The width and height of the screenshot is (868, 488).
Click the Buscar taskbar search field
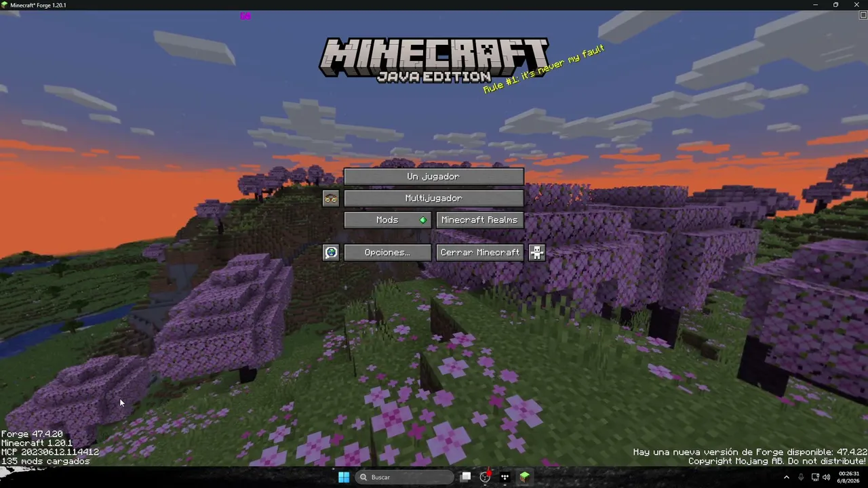(405, 477)
